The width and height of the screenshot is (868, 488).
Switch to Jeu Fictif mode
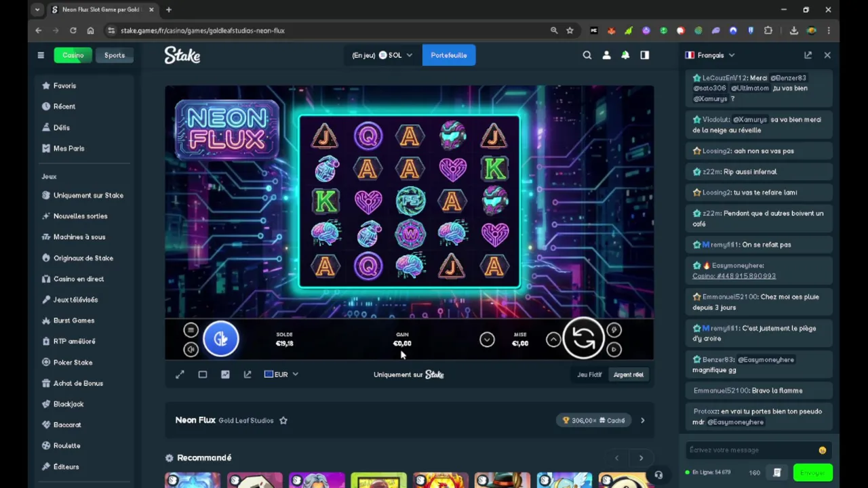click(589, 374)
